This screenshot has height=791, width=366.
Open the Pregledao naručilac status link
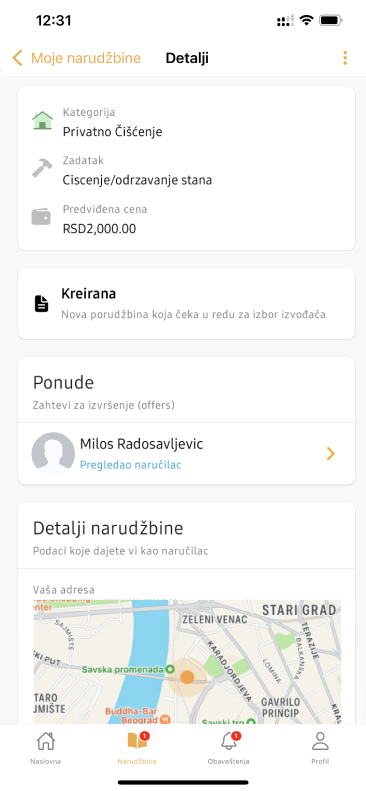(131, 465)
